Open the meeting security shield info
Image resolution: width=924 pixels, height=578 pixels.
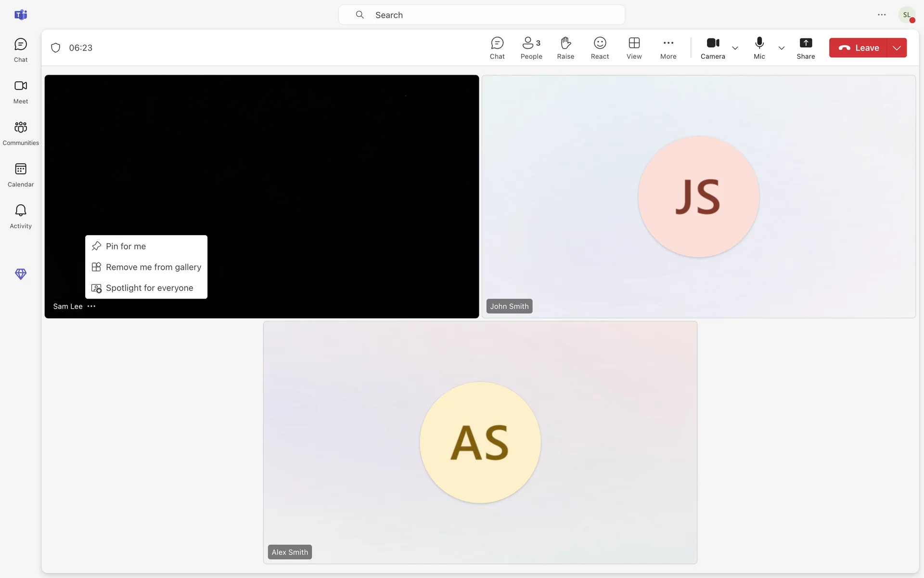click(56, 48)
